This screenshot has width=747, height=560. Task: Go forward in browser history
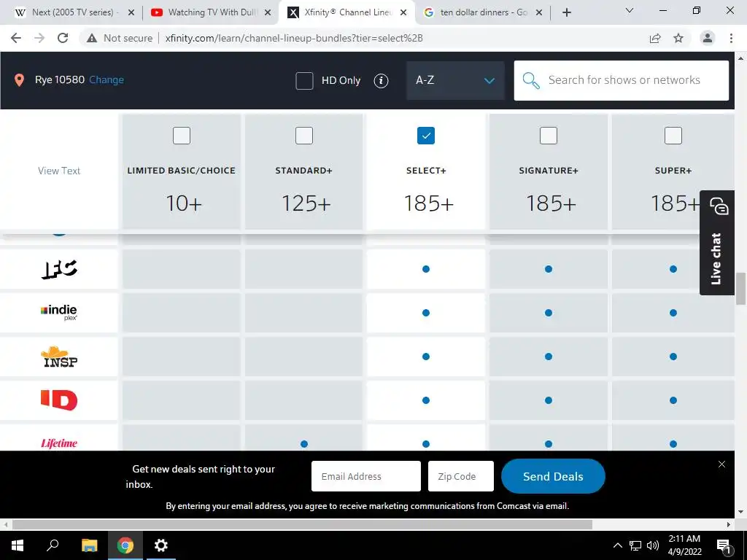point(39,38)
